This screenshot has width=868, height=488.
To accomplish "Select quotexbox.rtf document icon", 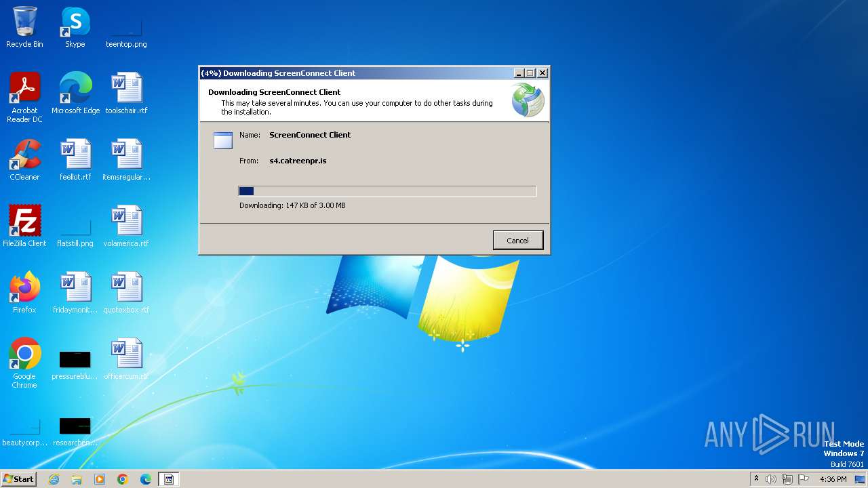I will click(x=126, y=292).
